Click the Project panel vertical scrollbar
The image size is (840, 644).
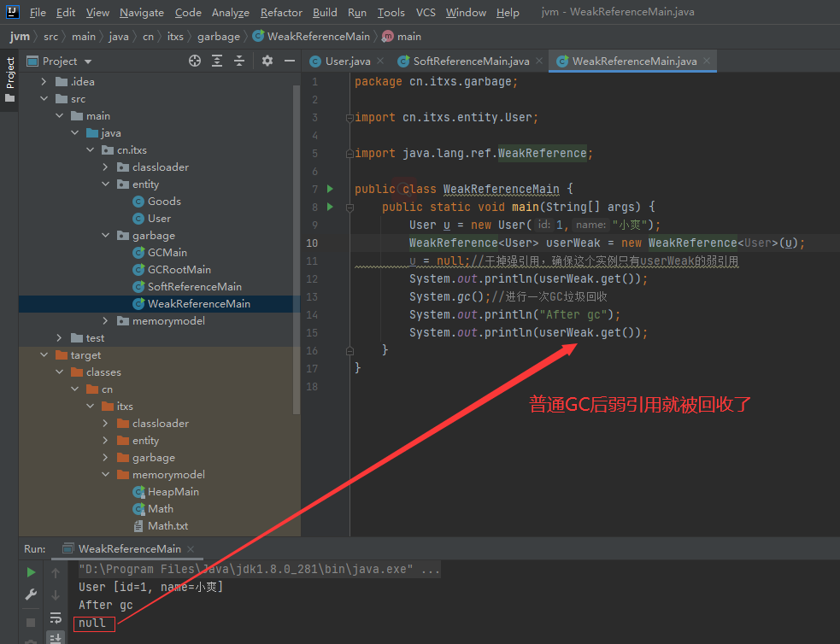click(297, 249)
